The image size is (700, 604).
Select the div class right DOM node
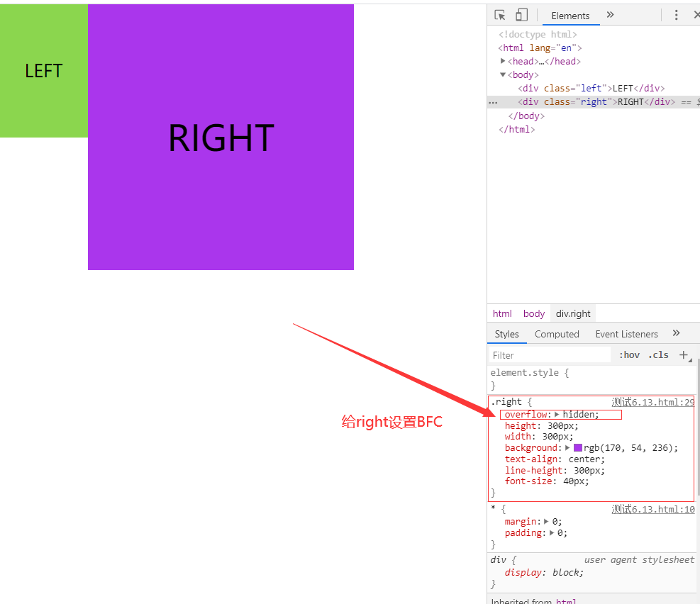[596, 101]
